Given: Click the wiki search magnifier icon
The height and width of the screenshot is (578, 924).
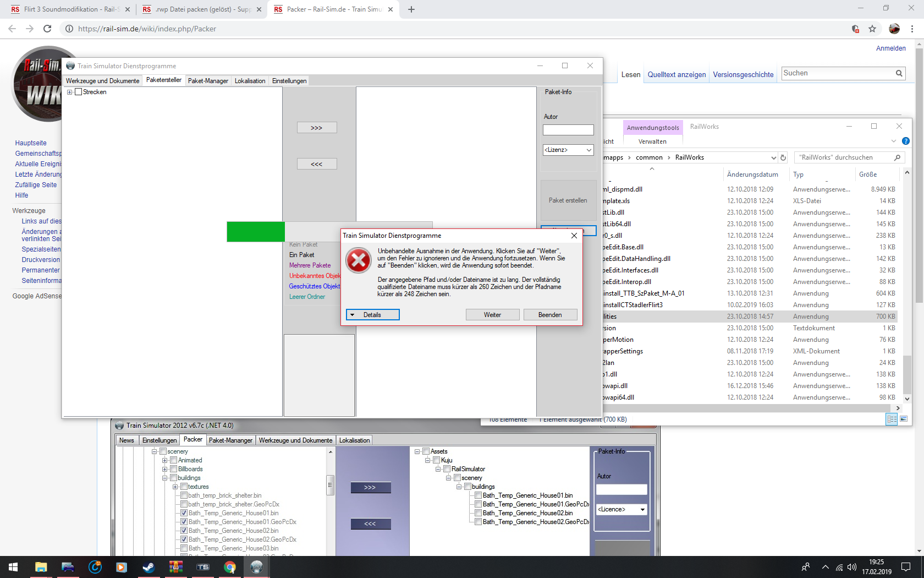Looking at the screenshot, I should (899, 73).
